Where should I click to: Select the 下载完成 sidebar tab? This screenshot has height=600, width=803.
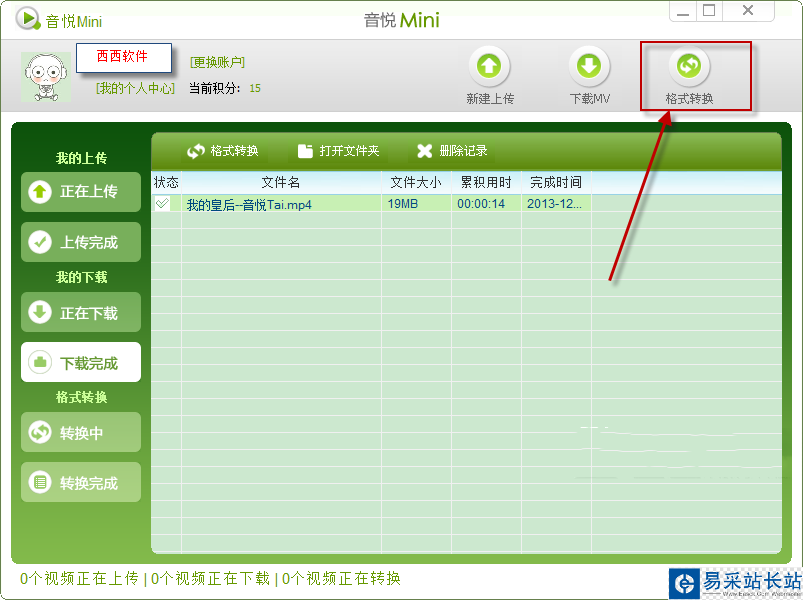tap(81, 362)
